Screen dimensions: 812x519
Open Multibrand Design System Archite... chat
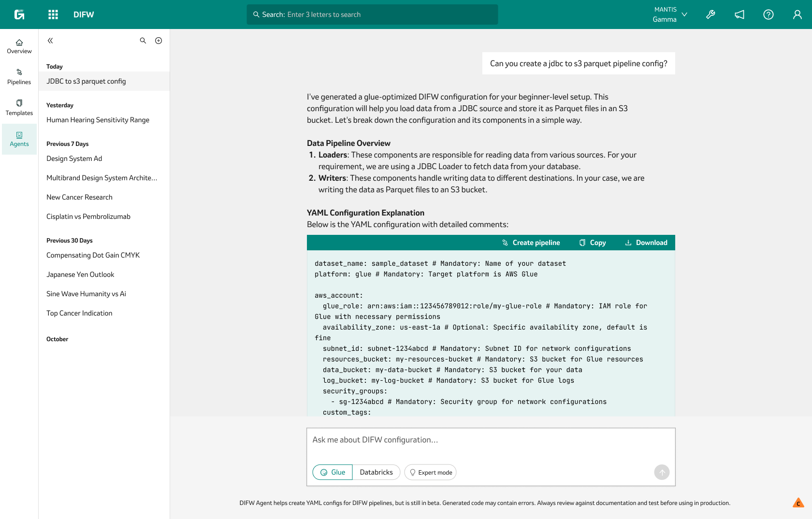(x=104, y=178)
